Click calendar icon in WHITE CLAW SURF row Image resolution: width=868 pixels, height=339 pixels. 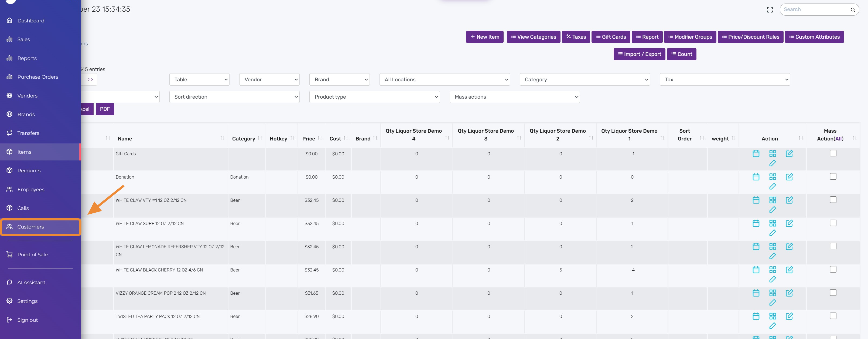pos(756,223)
